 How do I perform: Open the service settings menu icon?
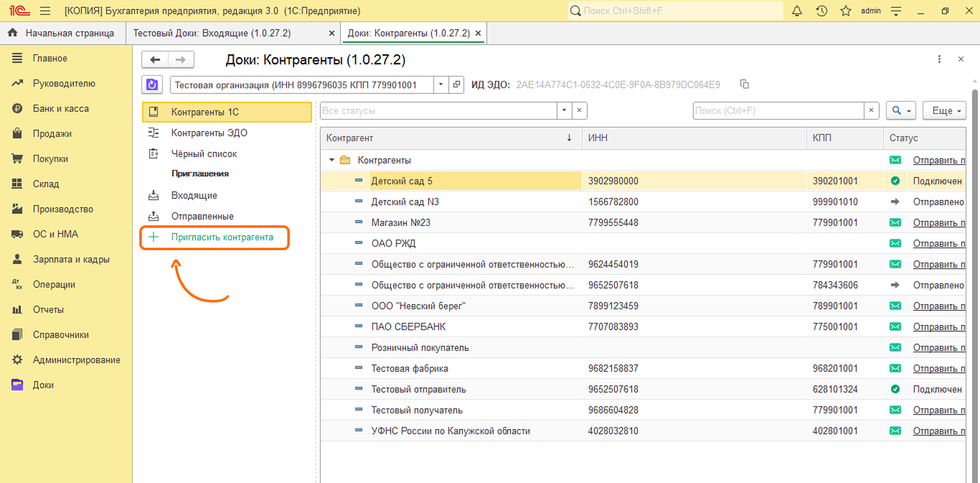click(x=896, y=11)
